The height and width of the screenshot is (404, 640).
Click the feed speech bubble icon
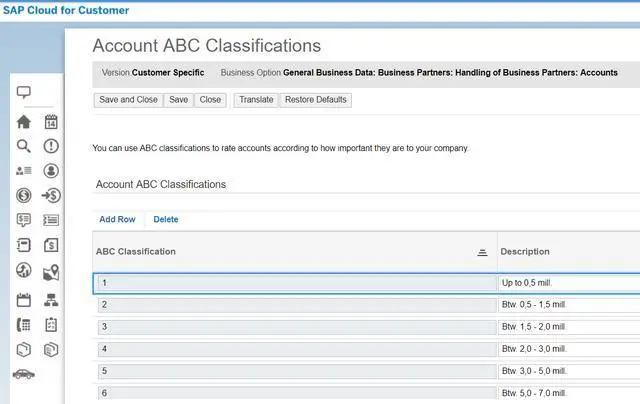[24, 93]
